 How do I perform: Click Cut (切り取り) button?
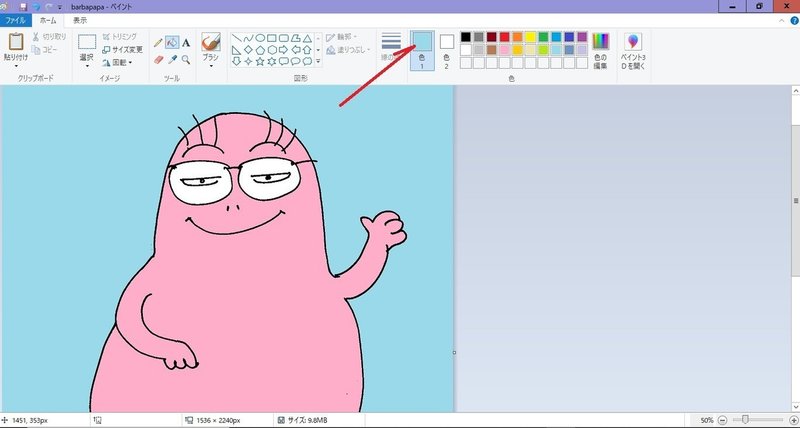click(49, 37)
